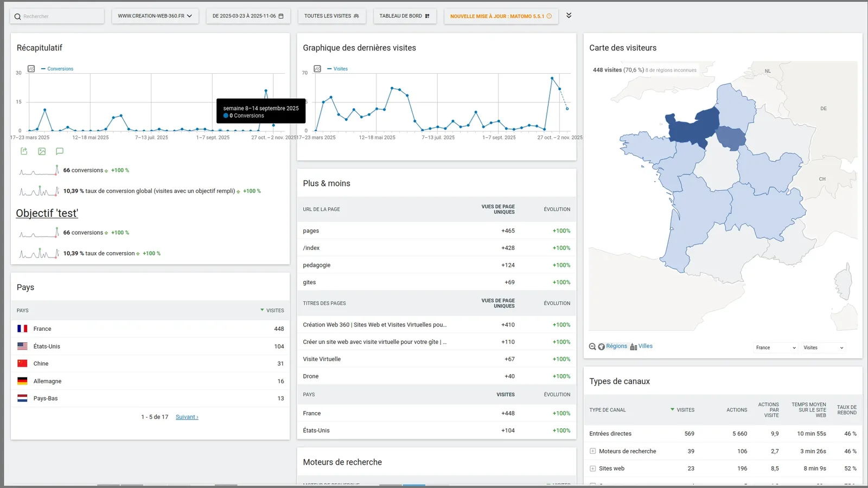This screenshot has width=868, height=488.
Task: Sort channels by Actions column header
Action: tap(737, 410)
